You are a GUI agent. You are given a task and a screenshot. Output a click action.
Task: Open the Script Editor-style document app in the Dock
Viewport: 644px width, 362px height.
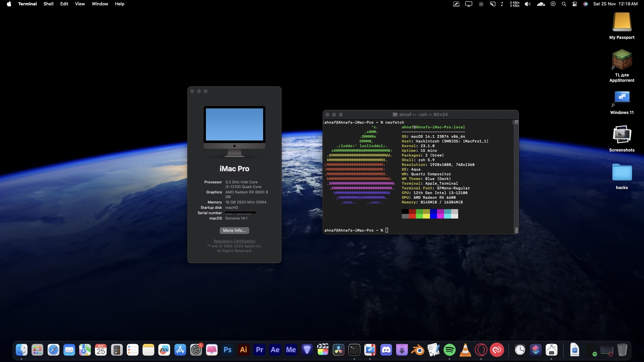pyautogui.click(x=433, y=350)
